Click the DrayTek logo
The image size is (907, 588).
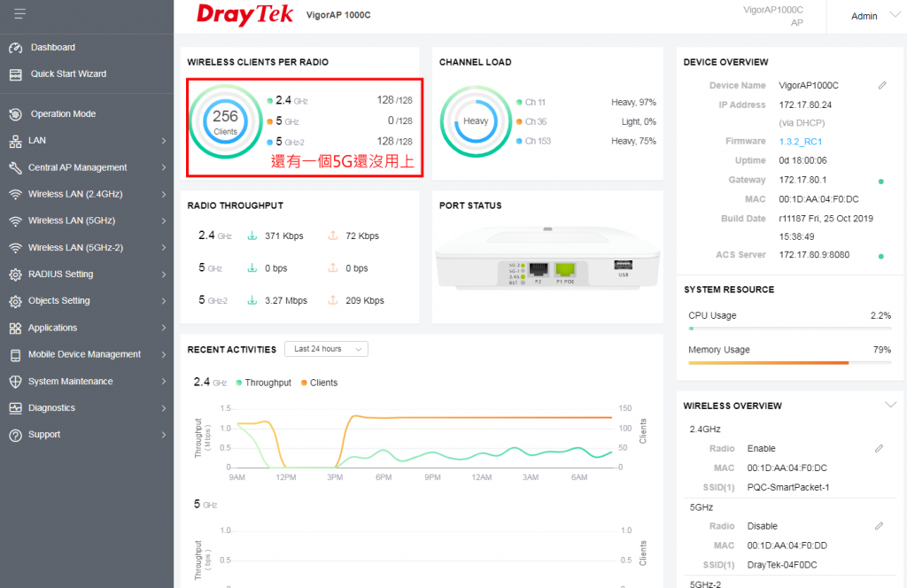[244, 14]
